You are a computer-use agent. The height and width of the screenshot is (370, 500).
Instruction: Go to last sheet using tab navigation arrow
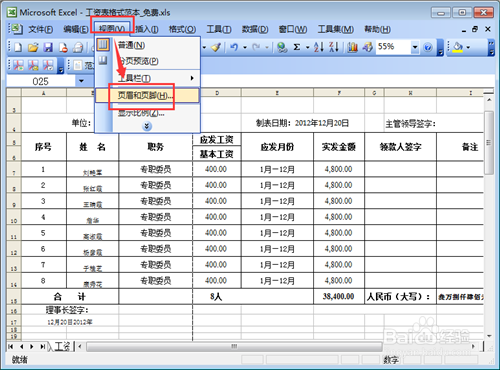pyautogui.click(x=43, y=347)
